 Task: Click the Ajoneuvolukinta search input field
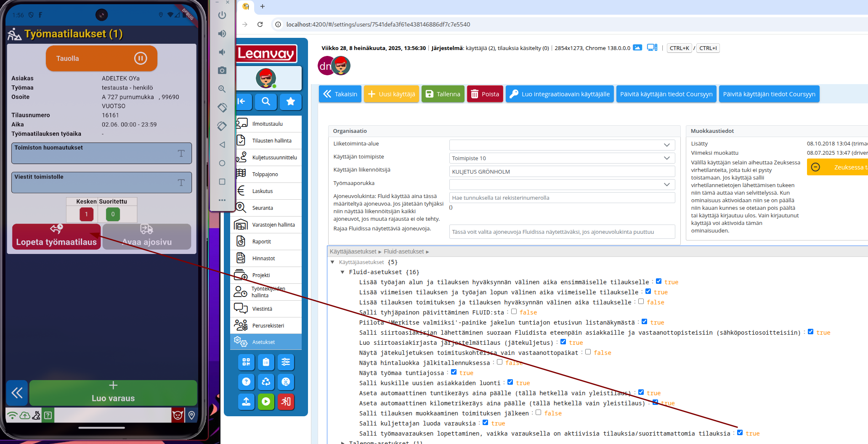(562, 198)
